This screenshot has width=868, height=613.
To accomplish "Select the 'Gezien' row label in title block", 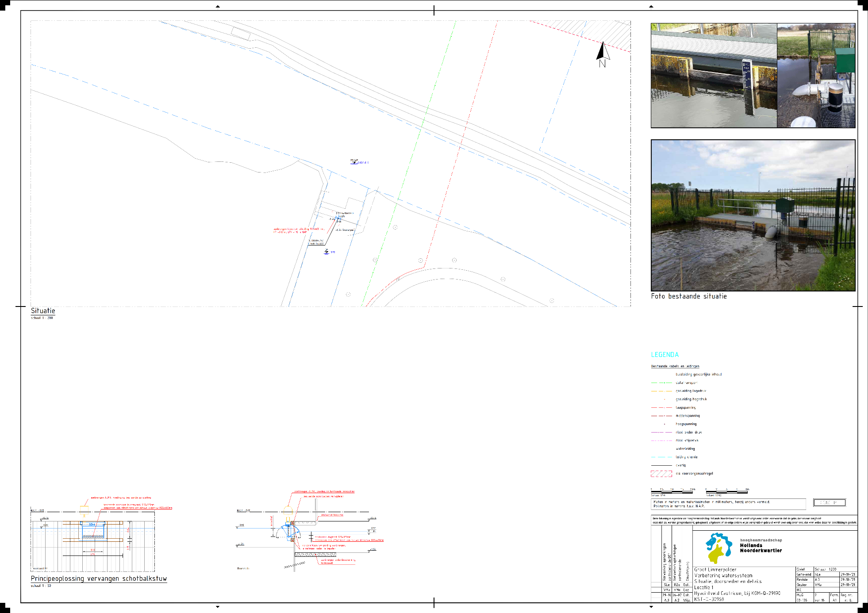I will (801, 585).
